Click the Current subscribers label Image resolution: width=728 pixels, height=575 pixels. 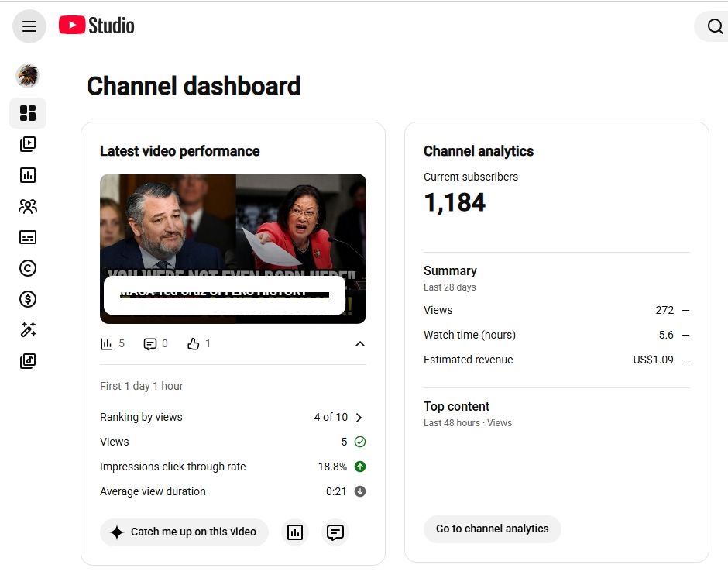(x=471, y=177)
